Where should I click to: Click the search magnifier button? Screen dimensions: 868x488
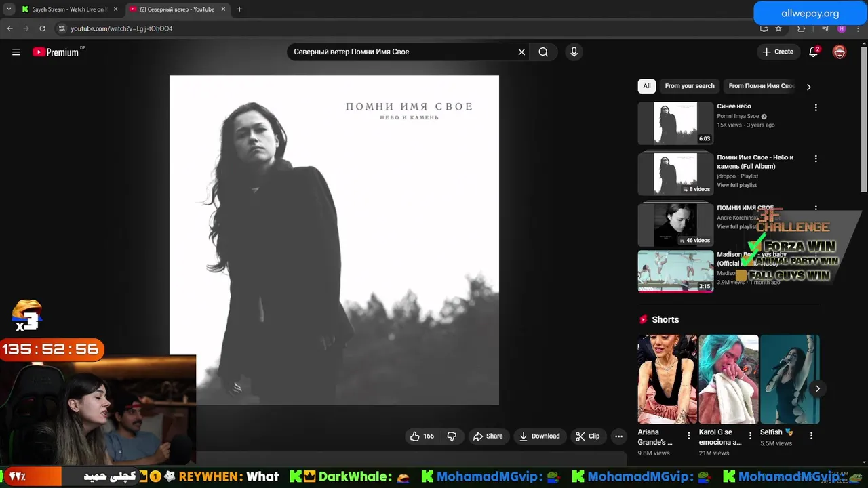[x=543, y=52]
